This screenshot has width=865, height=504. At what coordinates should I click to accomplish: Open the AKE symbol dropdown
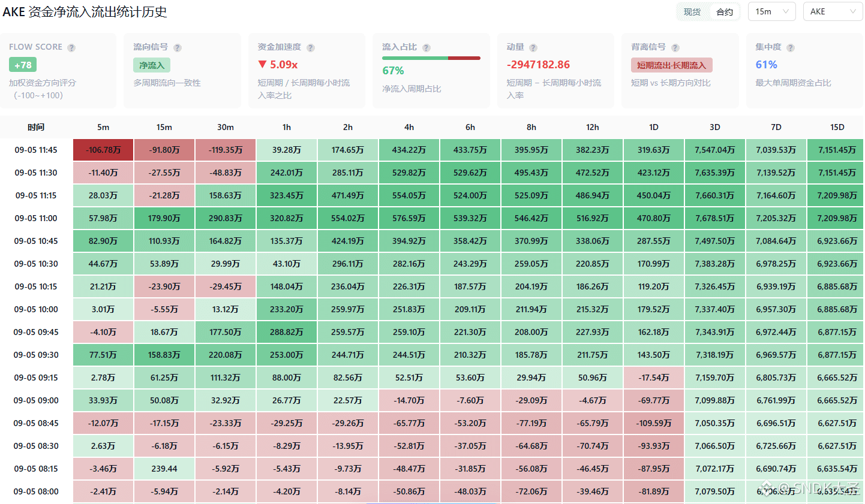tap(833, 11)
